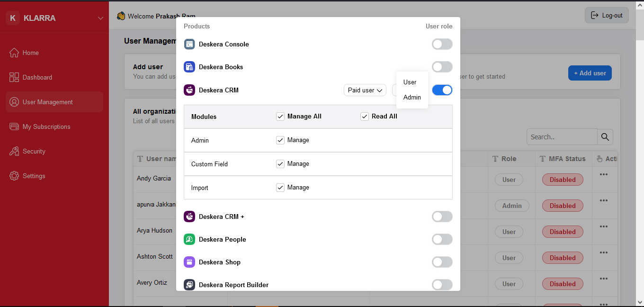This screenshot has height=307, width=644.
Task: Click apurva Jakkan's Admin role badge
Action: point(512,206)
